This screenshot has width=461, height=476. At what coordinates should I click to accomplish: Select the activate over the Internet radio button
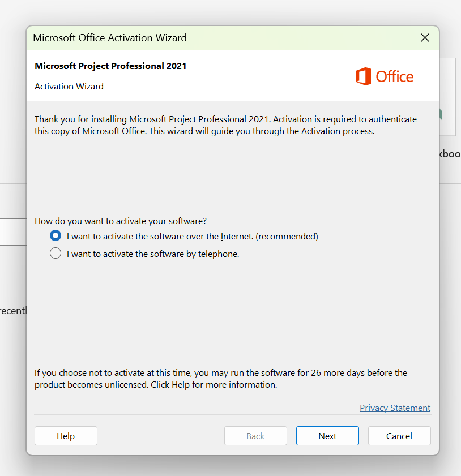point(56,235)
